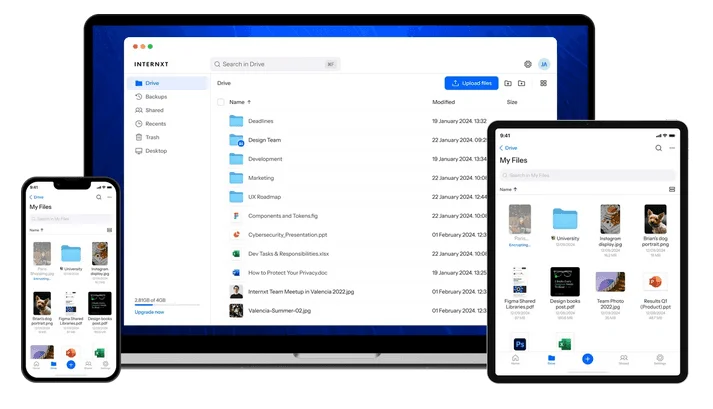The height and width of the screenshot is (409, 713).
Task: Select How to Protect Your Privacy.doc
Action: click(287, 273)
